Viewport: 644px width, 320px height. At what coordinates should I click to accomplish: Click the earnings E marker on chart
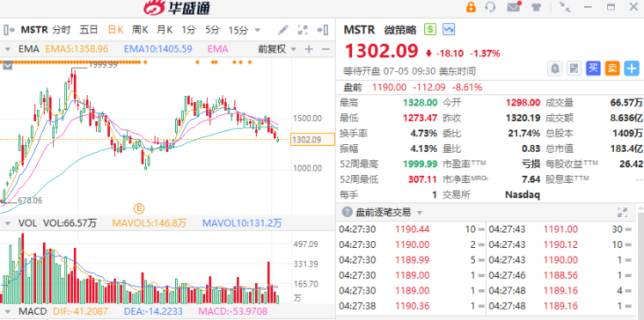(x=139, y=208)
